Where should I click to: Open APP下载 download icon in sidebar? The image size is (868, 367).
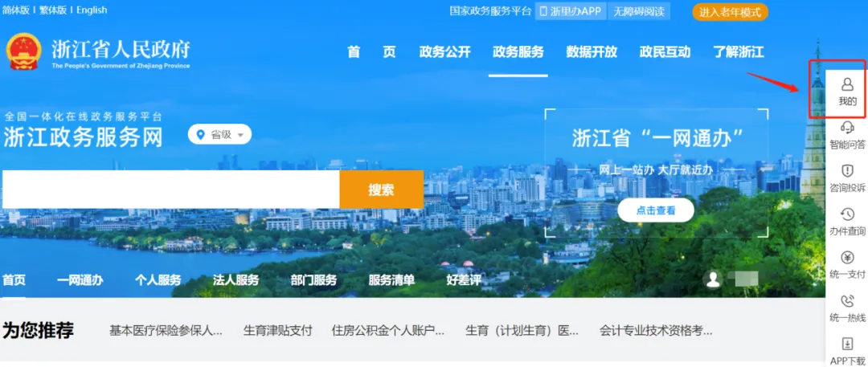tap(847, 344)
